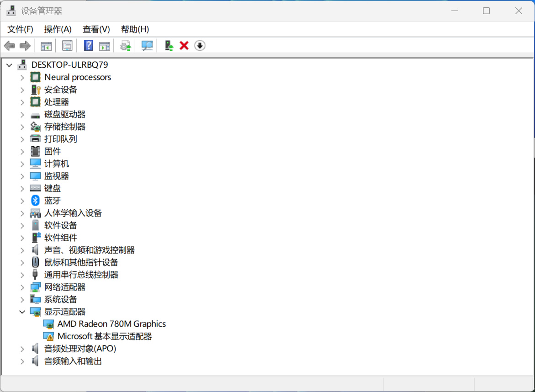Expand the 固件 category arrow
The height and width of the screenshot is (392, 535).
22,152
